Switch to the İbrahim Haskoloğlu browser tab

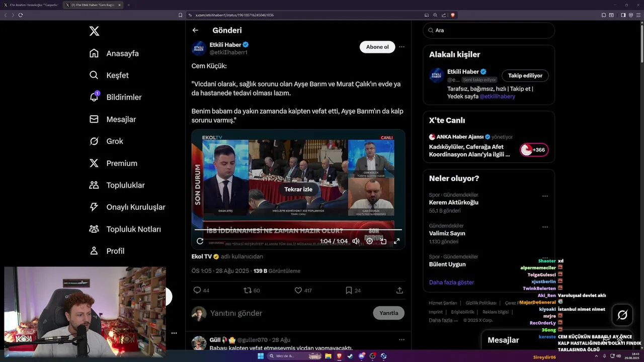(31, 5)
